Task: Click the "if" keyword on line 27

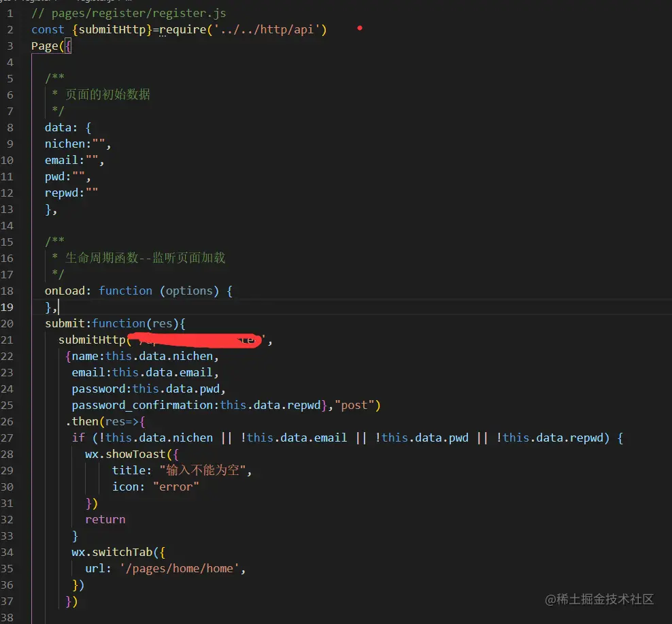Action: [78, 438]
